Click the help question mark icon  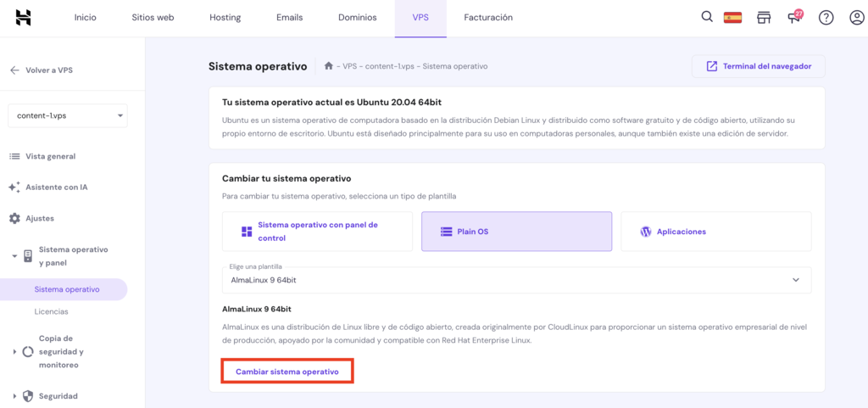click(826, 18)
